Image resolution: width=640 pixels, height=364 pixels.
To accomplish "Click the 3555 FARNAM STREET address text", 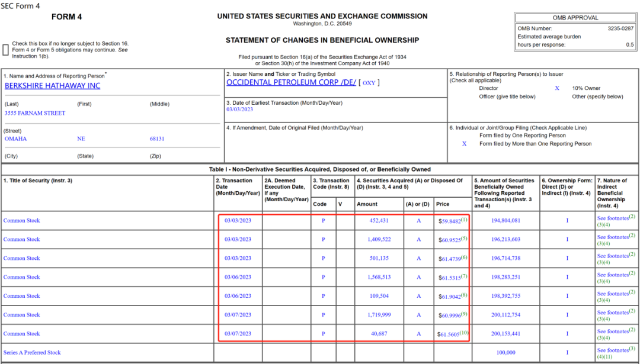I will [x=35, y=113].
